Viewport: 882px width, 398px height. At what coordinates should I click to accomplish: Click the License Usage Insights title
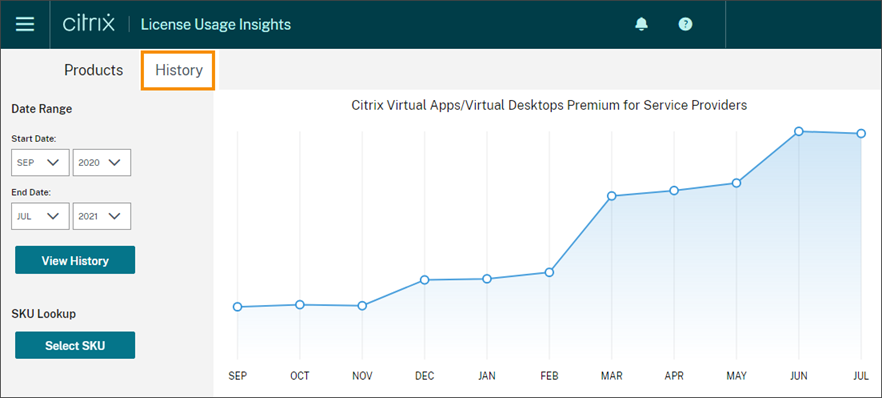click(215, 25)
